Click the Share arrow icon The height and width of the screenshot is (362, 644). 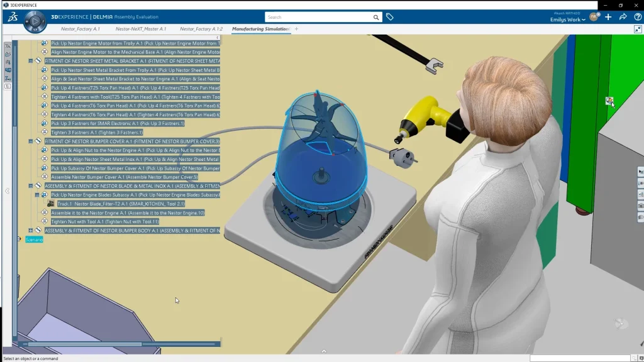click(623, 17)
